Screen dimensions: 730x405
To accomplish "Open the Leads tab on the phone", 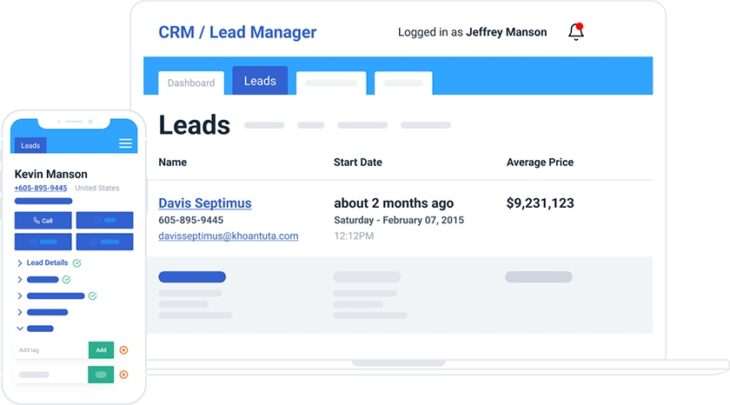I will pos(31,146).
